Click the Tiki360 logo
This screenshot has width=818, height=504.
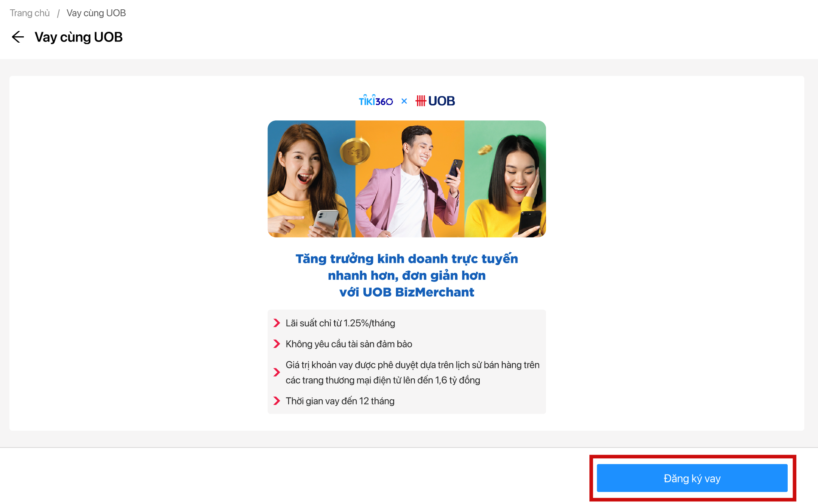[x=376, y=101]
